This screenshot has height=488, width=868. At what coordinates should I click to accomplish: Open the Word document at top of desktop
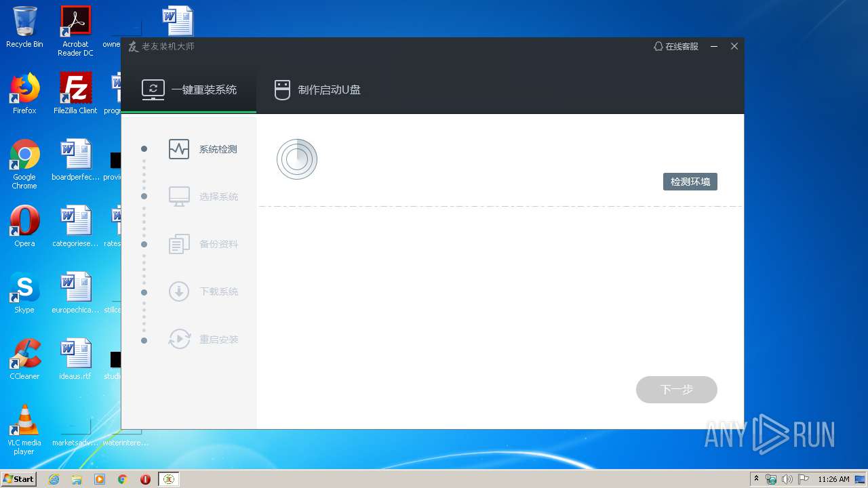[x=178, y=20]
